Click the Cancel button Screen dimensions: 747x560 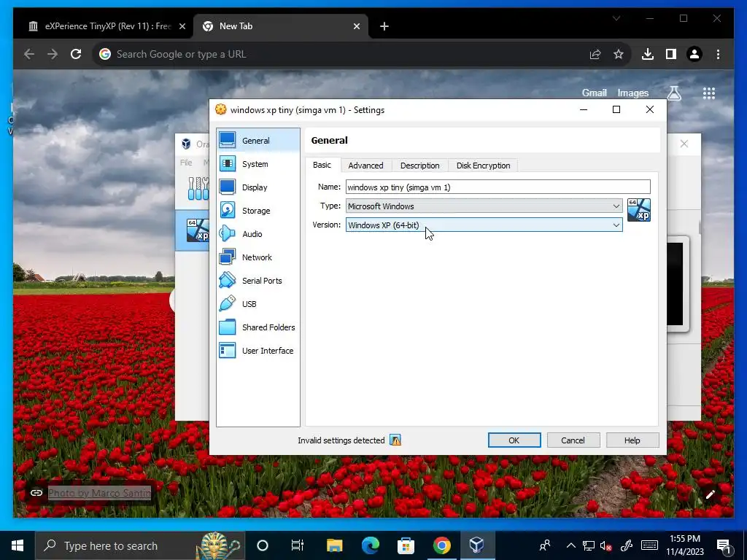(573, 440)
